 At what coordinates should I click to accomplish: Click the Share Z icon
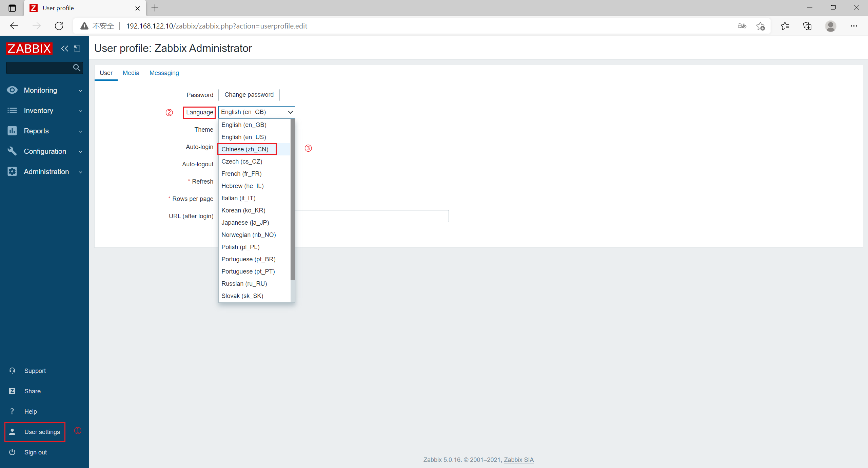[x=12, y=391]
